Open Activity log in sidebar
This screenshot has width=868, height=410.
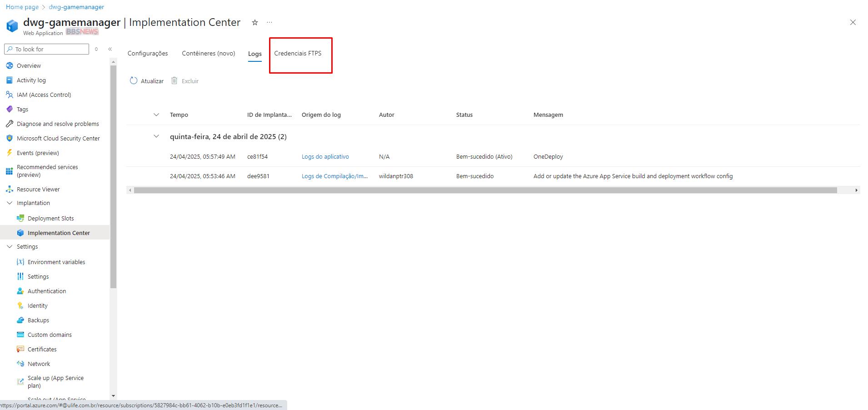coord(31,80)
